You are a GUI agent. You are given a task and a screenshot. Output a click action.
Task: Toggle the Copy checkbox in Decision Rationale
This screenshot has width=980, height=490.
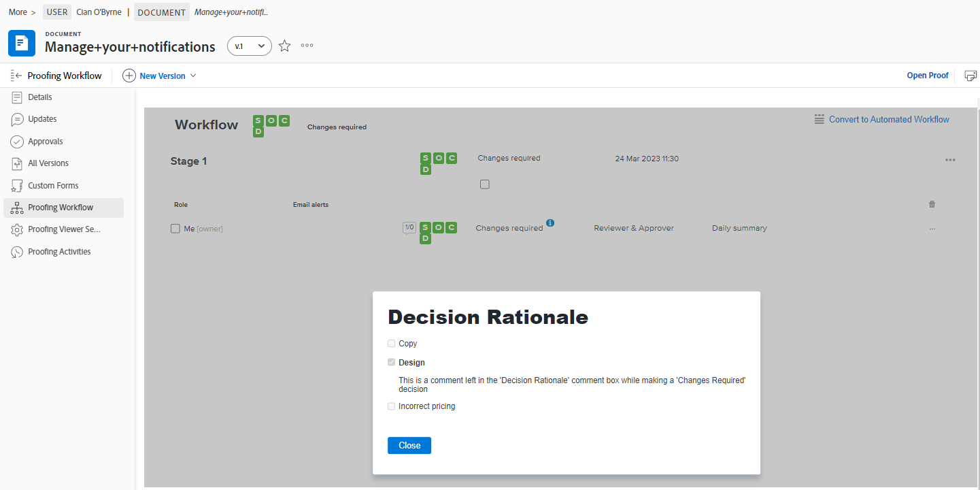tap(391, 344)
